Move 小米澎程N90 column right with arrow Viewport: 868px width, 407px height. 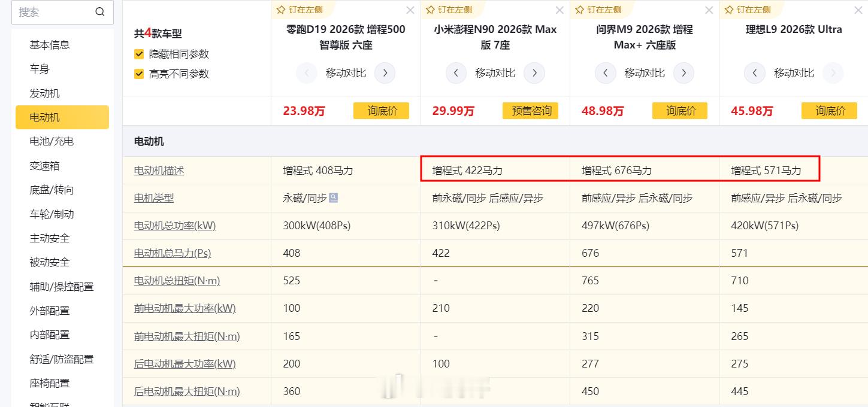534,73
